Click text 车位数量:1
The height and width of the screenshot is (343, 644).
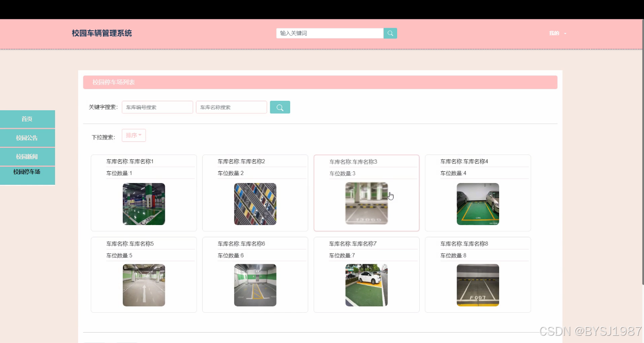click(x=120, y=173)
